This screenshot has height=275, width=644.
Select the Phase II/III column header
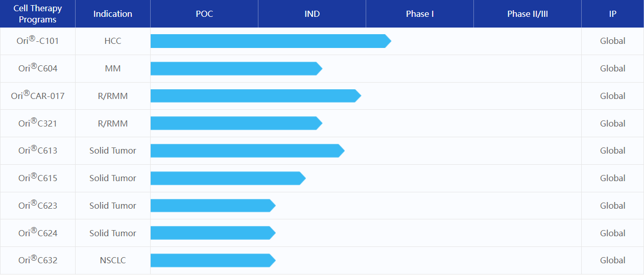[528, 14]
